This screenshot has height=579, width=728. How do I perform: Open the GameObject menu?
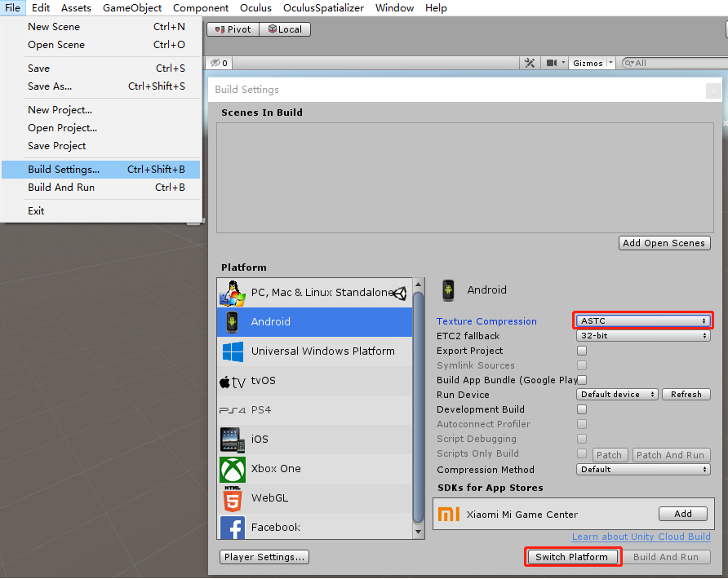[x=132, y=8]
